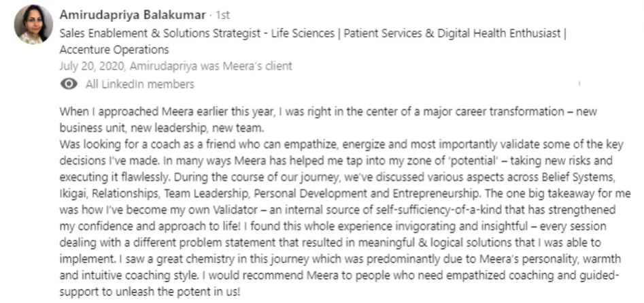Click Patient Services & Digital Health Enthusiast text
The width and height of the screenshot is (644, 303).
[452, 33]
